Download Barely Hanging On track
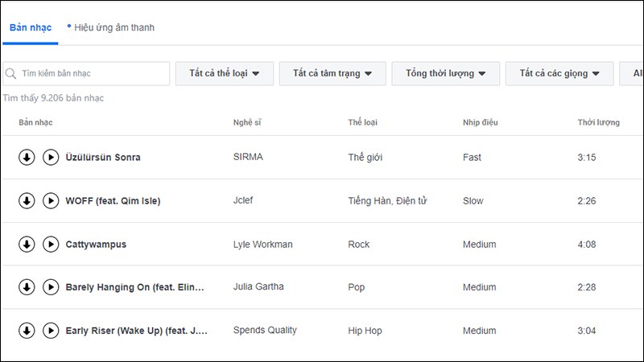 tap(27, 287)
